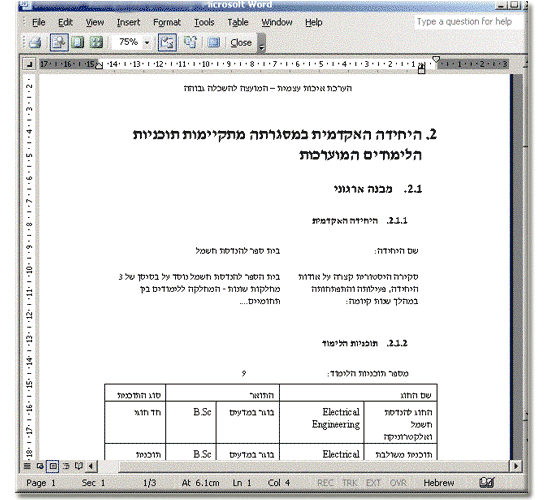Click the tab selector at ruler corner

tap(29, 64)
